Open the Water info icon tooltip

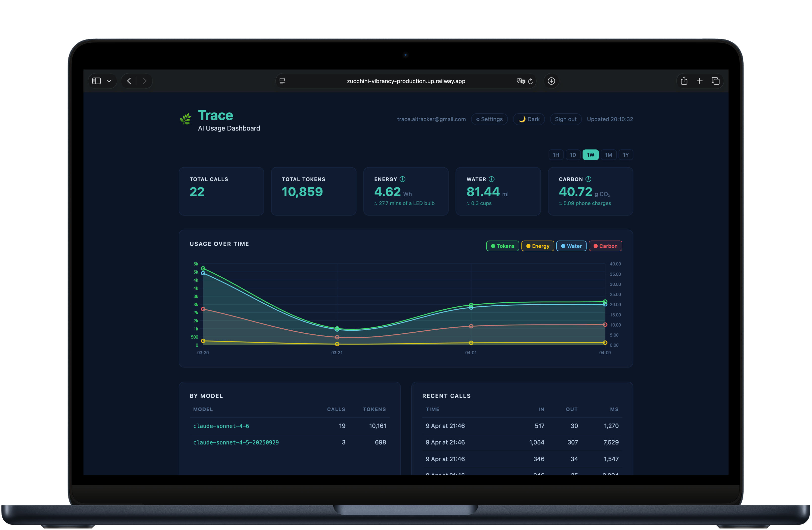(x=492, y=179)
